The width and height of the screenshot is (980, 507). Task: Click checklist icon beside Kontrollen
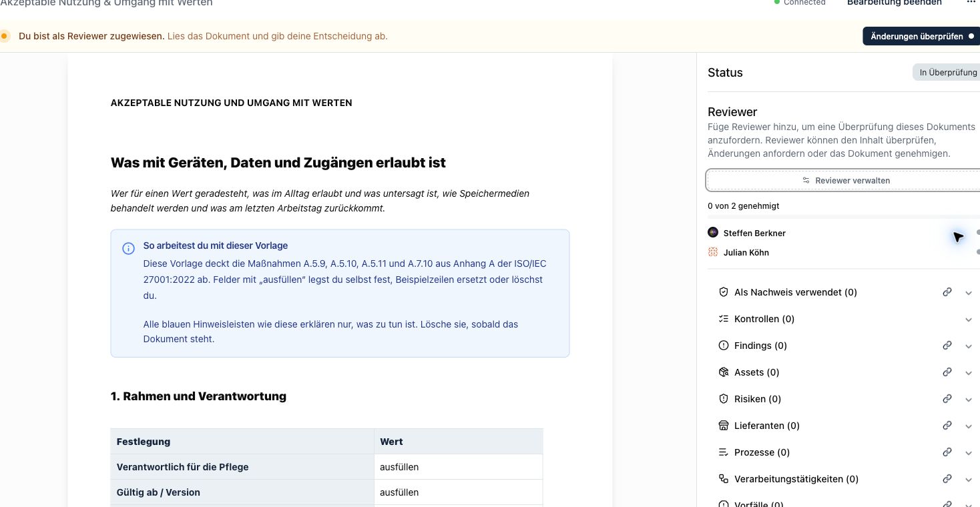point(723,319)
